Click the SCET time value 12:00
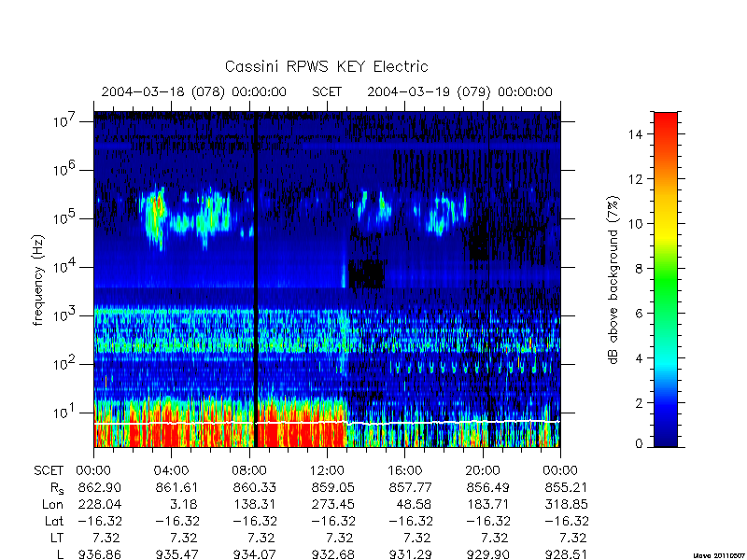Viewport: 747px width, 560px height. [x=327, y=470]
